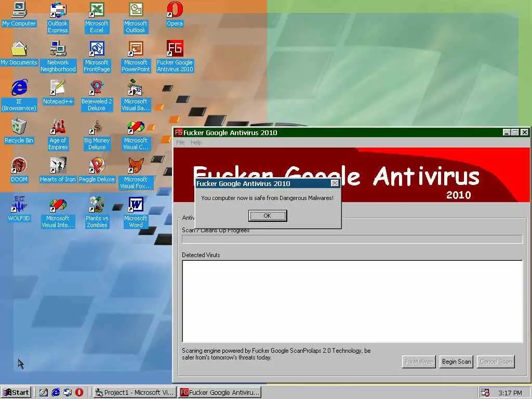Click the Fix Malware button
Screen dimensions: 532x399
(x=419, y=362)
